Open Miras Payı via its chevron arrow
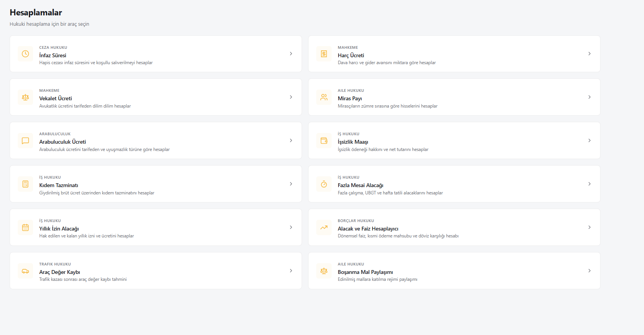The width and height of the screenshot is (644, 335). (589, 97)
